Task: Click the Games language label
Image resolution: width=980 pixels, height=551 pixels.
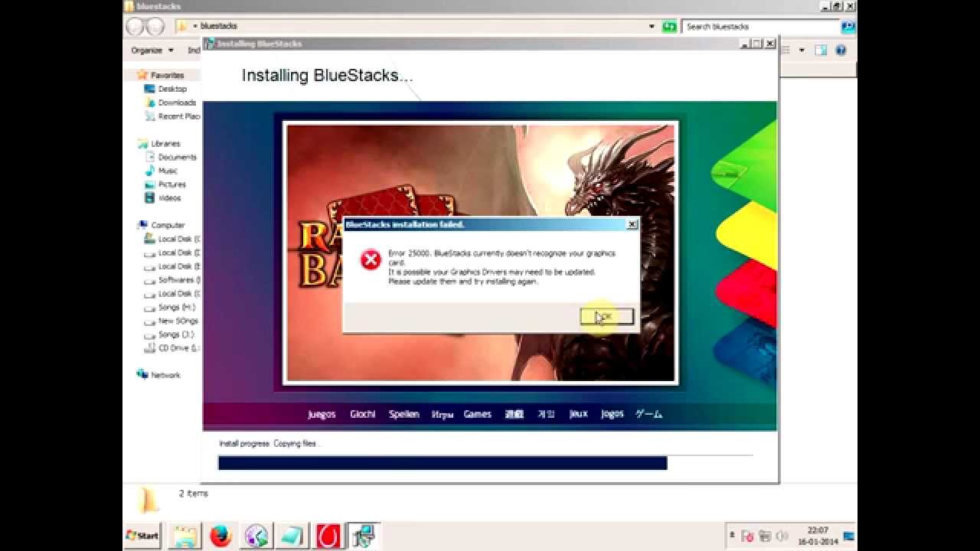Action: [x=477, y=414]
